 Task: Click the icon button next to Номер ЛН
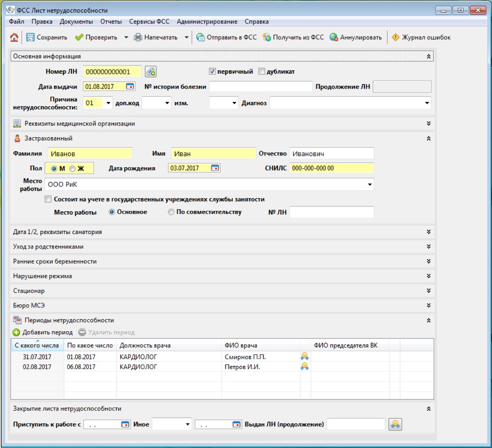151,72
